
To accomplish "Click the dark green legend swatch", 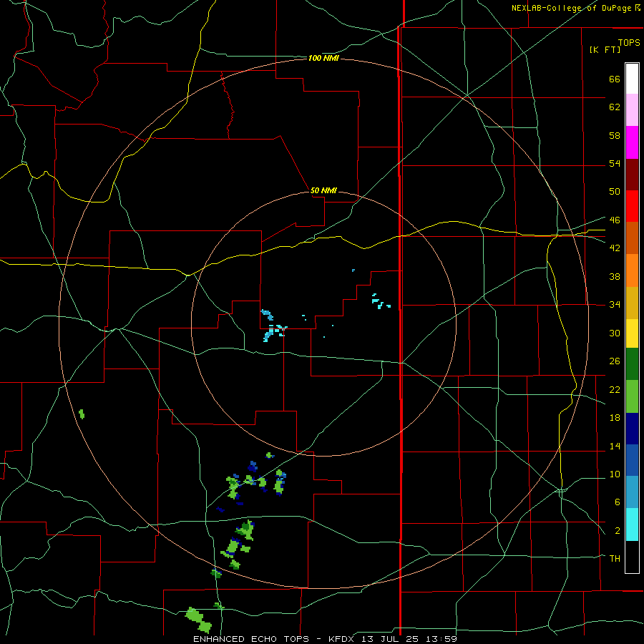I will 632,364.
